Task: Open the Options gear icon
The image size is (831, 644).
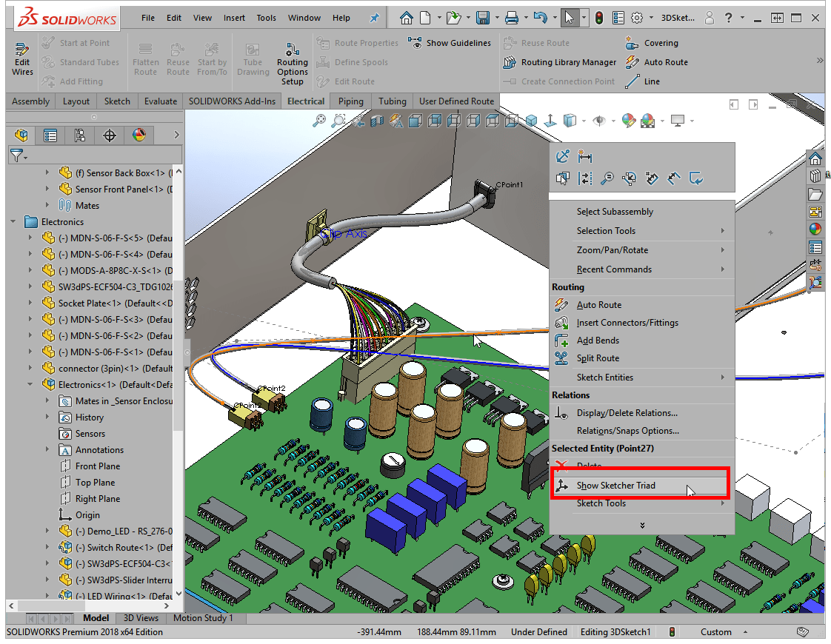Action: pos(637,18)
